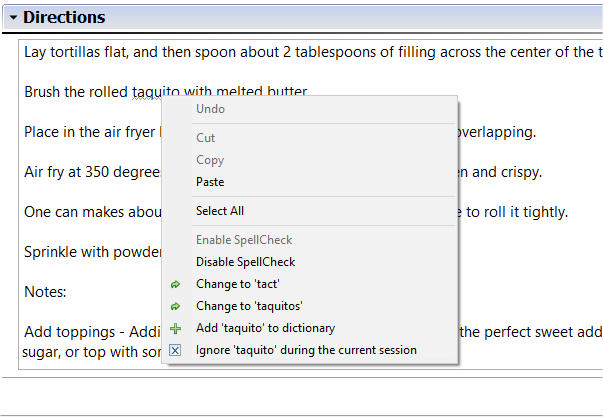This screenshot has height=417, width=603.
Task: Choose Undo from the context menu
Action: click(x=210, y=109)
